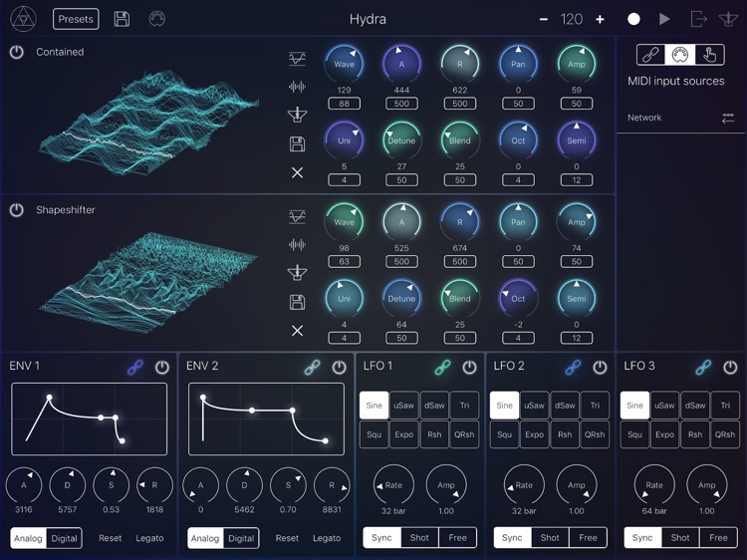The width and height of the screenshot is (747, 560).
Task: Click the Contained oscillator Wave knob
Action: pyautogui.click(x=344, y=64)
